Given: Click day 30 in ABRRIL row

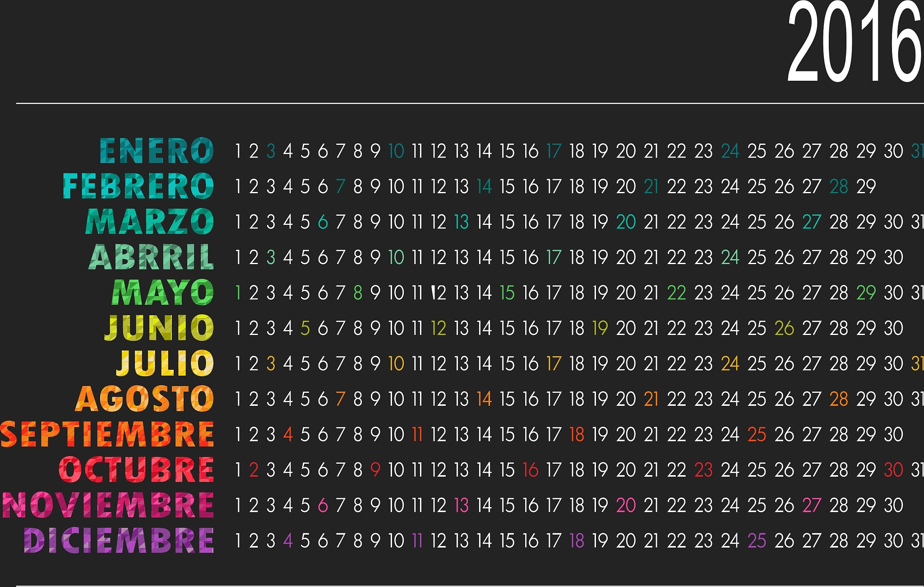Looking at the screenshot, I should pos(893,257).
